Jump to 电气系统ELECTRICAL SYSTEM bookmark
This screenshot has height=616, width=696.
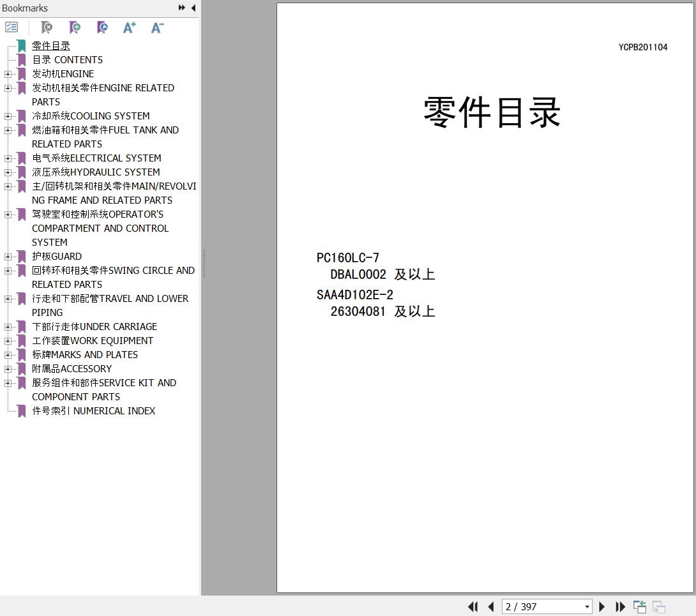(96, 158)
